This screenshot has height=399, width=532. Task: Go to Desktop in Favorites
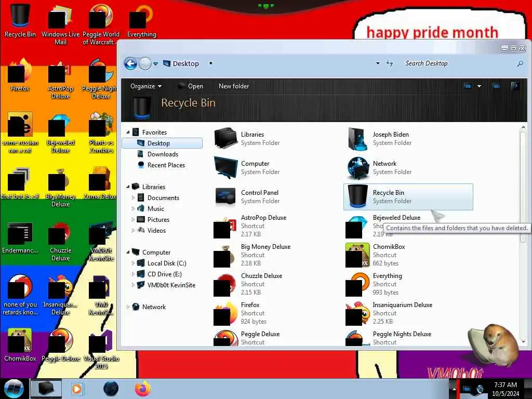tap(162, 143)
